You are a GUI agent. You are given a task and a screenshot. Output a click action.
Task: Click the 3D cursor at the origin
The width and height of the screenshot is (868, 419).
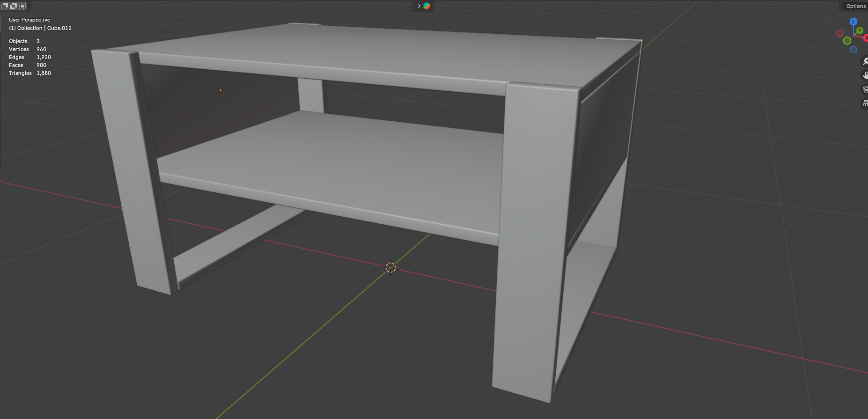(x=390, y=267)
